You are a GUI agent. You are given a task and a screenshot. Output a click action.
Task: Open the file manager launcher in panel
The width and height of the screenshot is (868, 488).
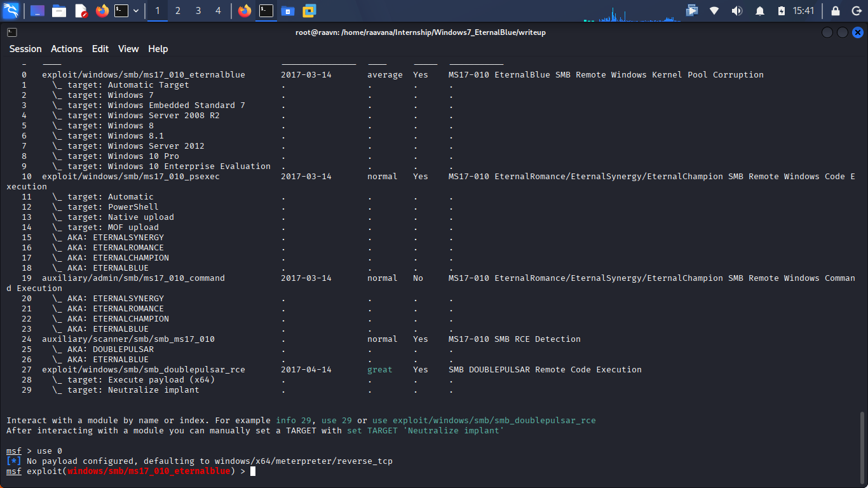[59, 11]
